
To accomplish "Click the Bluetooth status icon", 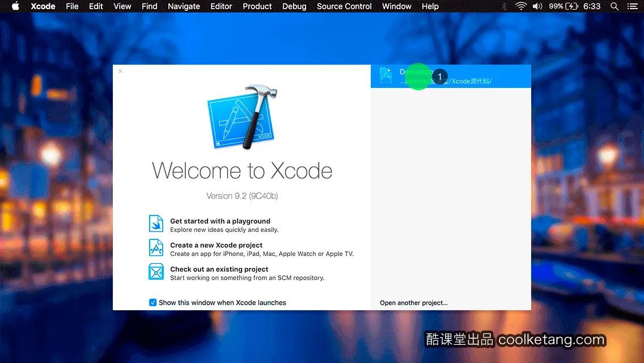I will click(504, 6).
